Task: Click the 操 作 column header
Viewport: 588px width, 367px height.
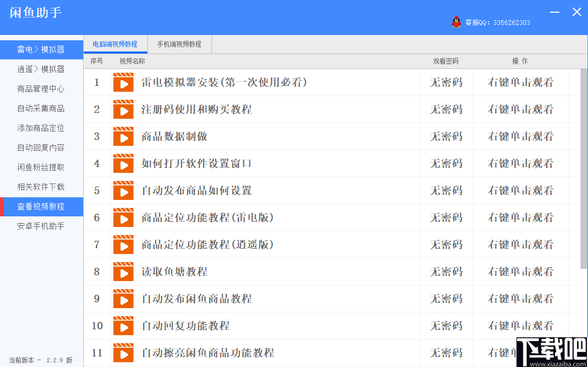Action: click(520, 61)
